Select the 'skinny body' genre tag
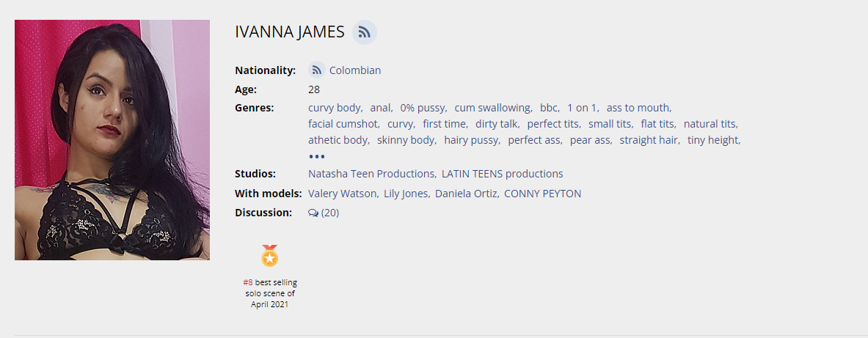 point(406,140)
